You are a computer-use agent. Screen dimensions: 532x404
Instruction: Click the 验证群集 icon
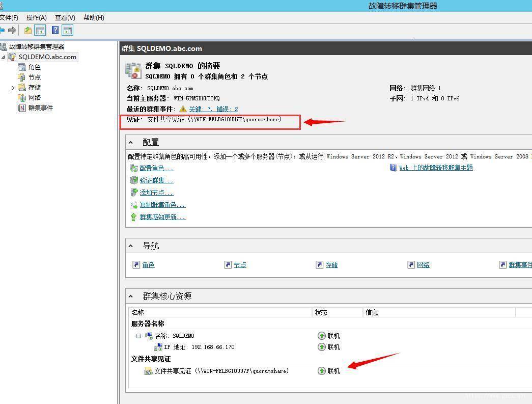(x=134, y=180)
